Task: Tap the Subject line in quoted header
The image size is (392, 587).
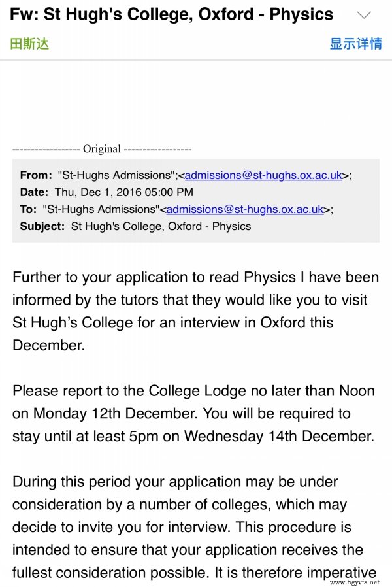Action: point(135,226)
